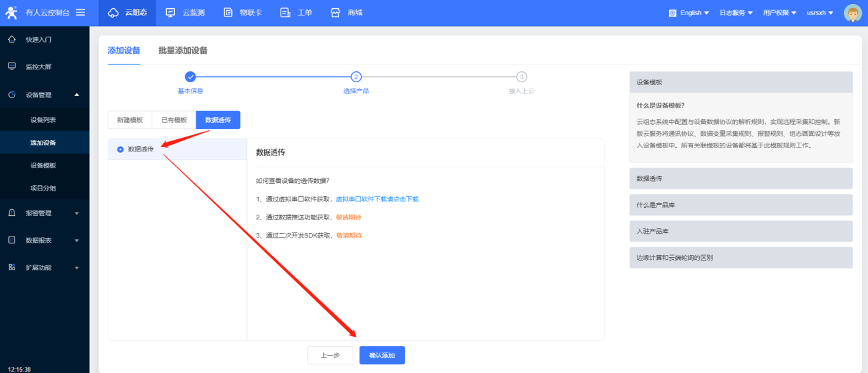Open 设备列表 in the sidebar

pyautogui.click(x=43, y=120)
